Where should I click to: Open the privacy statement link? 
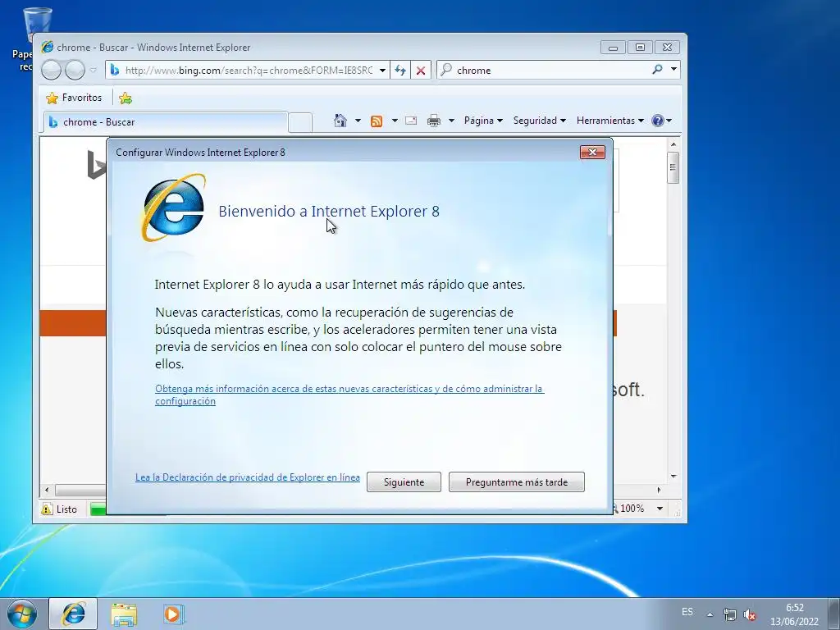(248, 477)
